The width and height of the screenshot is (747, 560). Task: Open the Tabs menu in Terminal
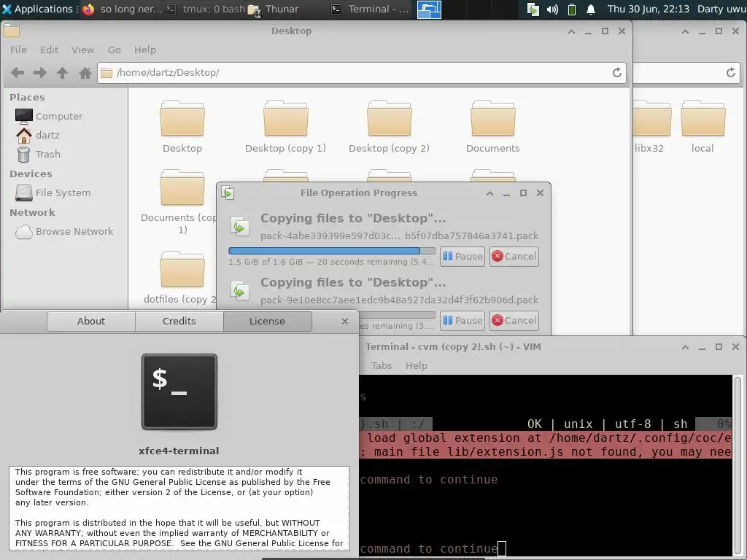(382, 366)
